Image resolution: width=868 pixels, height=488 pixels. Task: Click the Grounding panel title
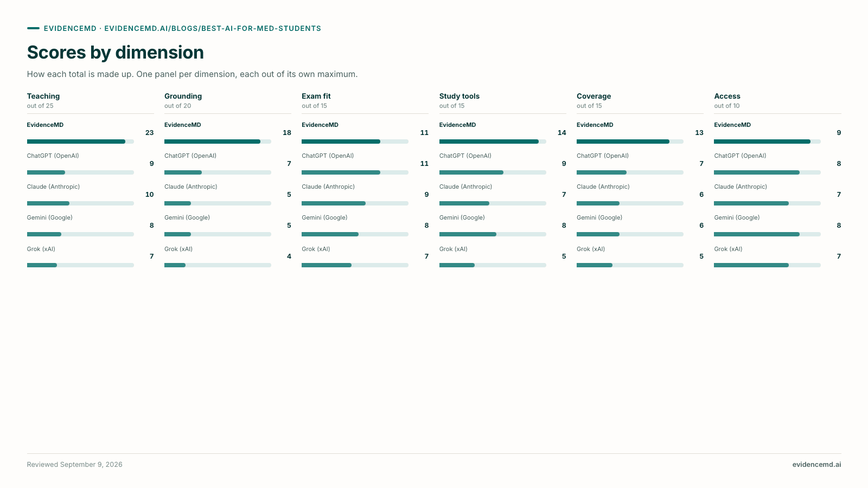click(x=183, y=96)
